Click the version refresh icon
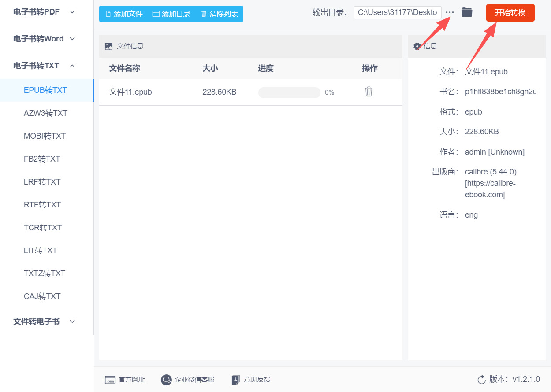The height and width of the screenshot is (392, 551). click(481, 380)
